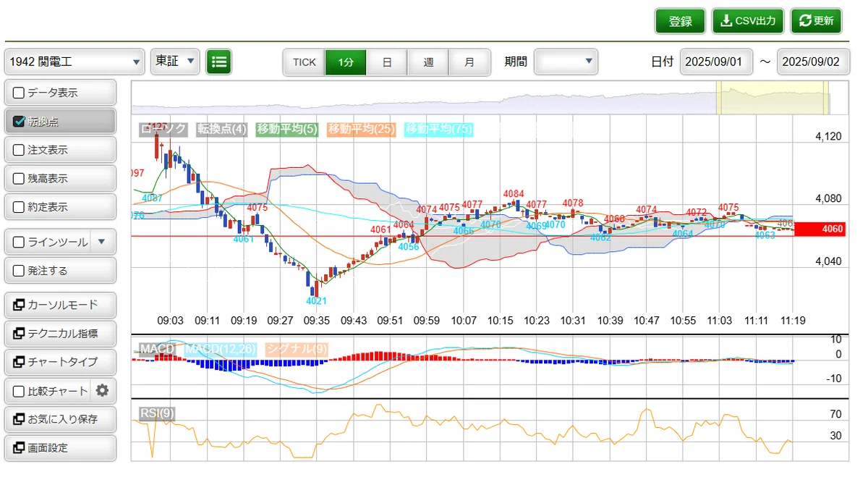Open 画面設定 window
This screenshot has height=485, width=868.
[60, 448]
